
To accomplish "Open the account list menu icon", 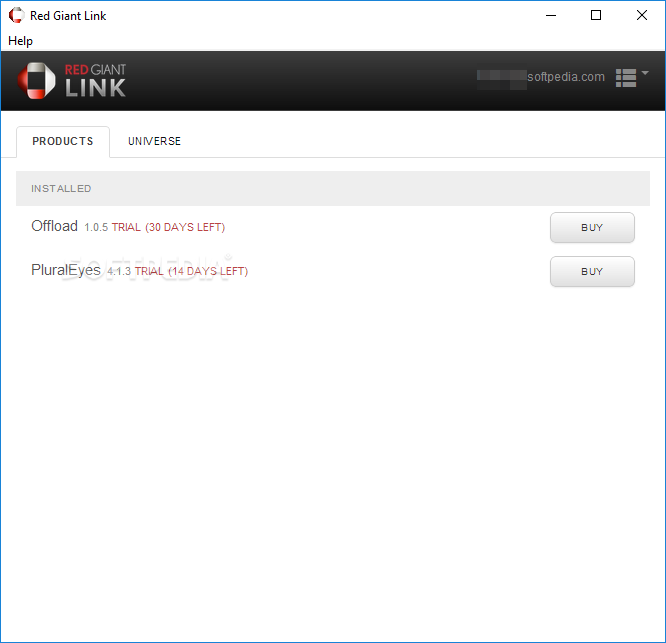I will coord(626,78).
